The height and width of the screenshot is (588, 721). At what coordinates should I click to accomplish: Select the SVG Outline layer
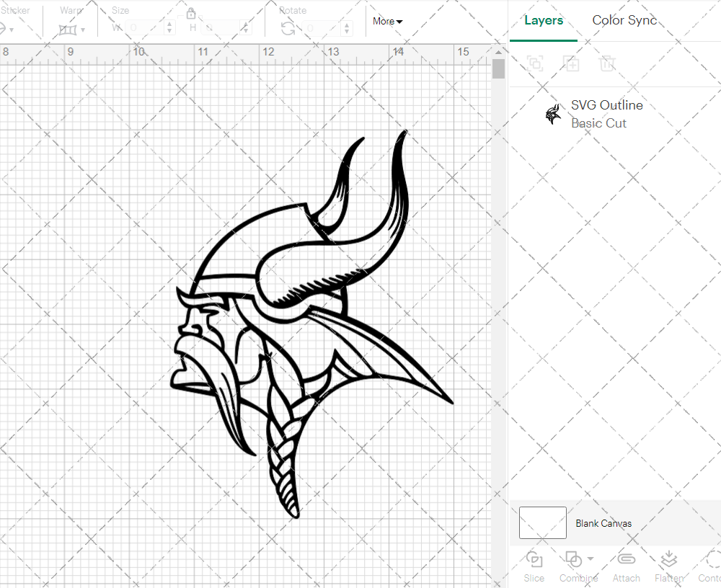pyautogui.click(x=606, y=114)
